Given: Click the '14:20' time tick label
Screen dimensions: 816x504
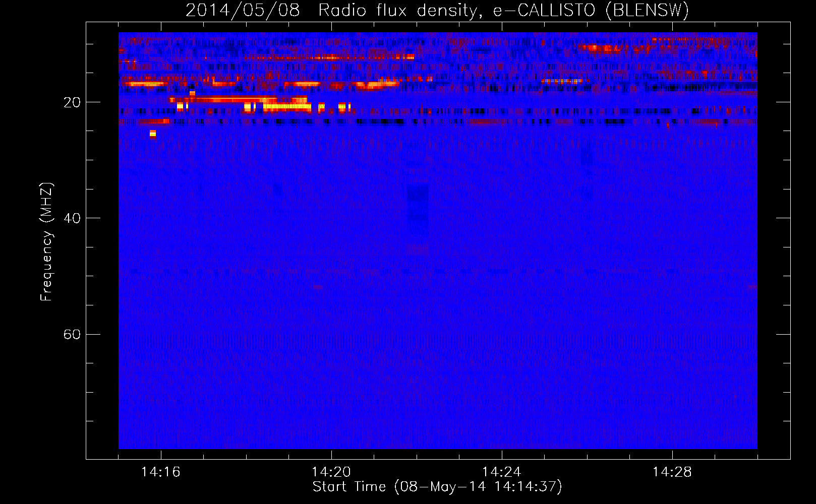Looking at the screenshot, I should pos(331,472).
